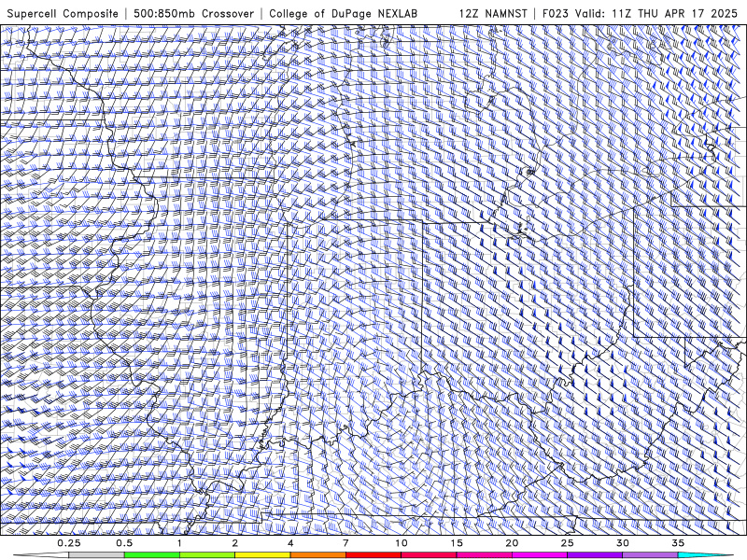Screen dimensions: 747x560
Task: Click the legend value "25"
Action: [x=568, y=543]
